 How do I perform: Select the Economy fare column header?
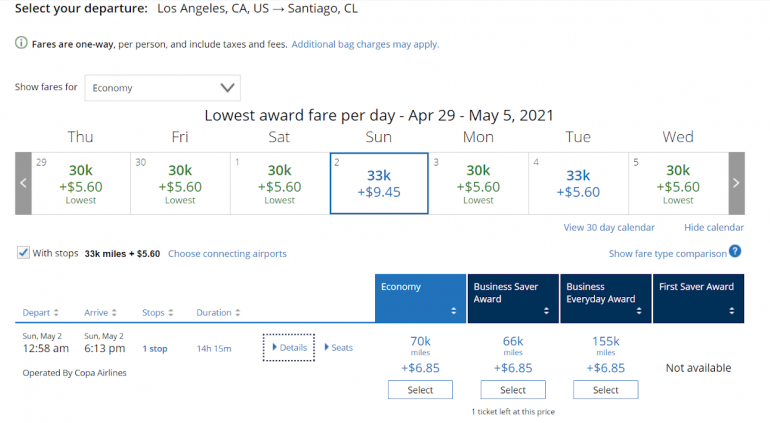[x=420, y=299]
